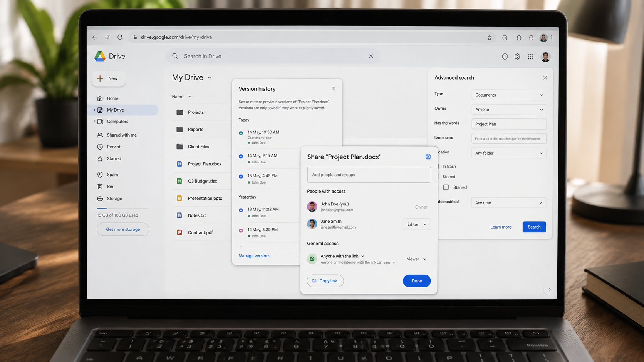644x362 pixels.
Task: Click the Add people and groups field
Action: click(x=369, y=175)
